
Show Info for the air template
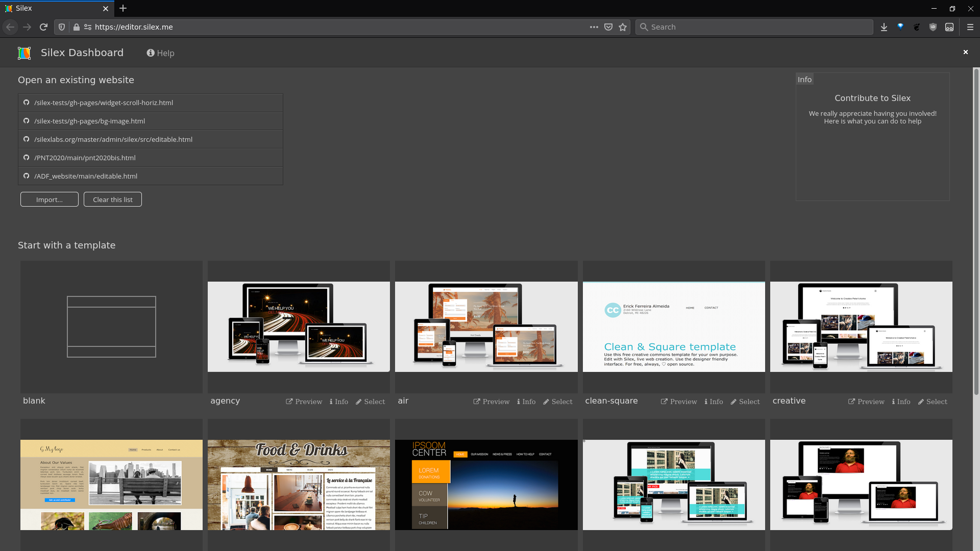click(x=526, y=402)
